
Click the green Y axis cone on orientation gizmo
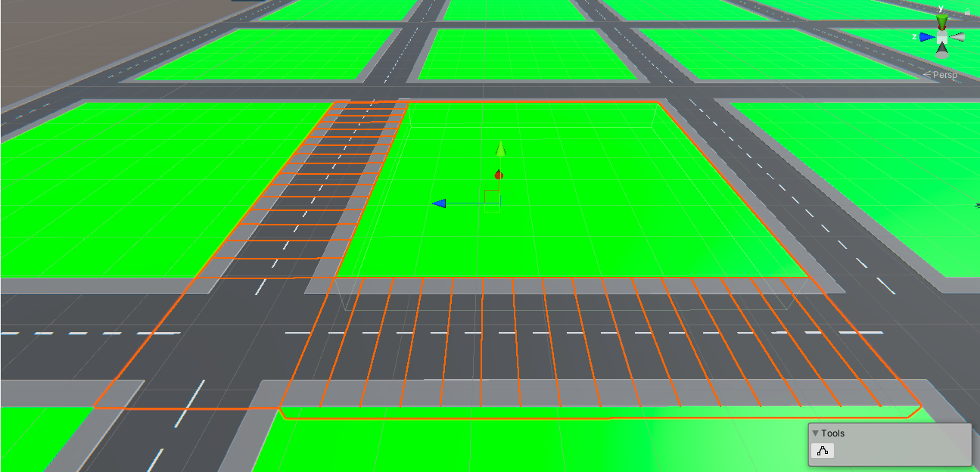pyautogui.click(x=941, y=19)
